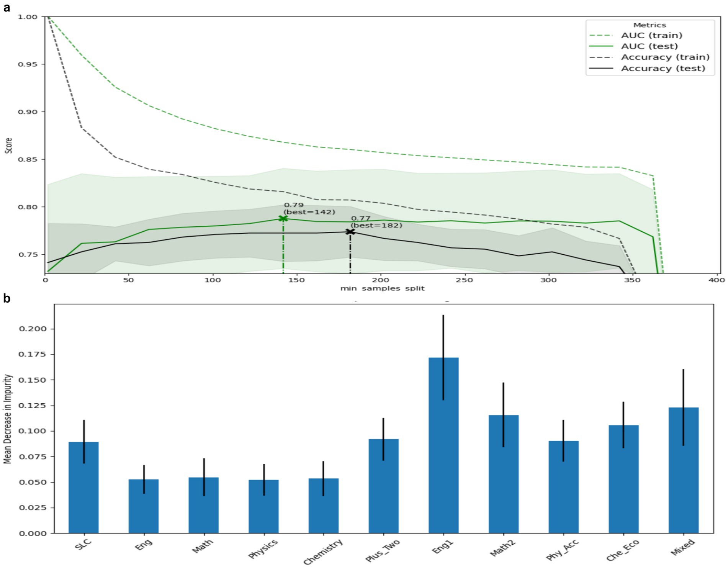Click the Phy_Acc bar

pyautogui.click(x=563, y=487)
